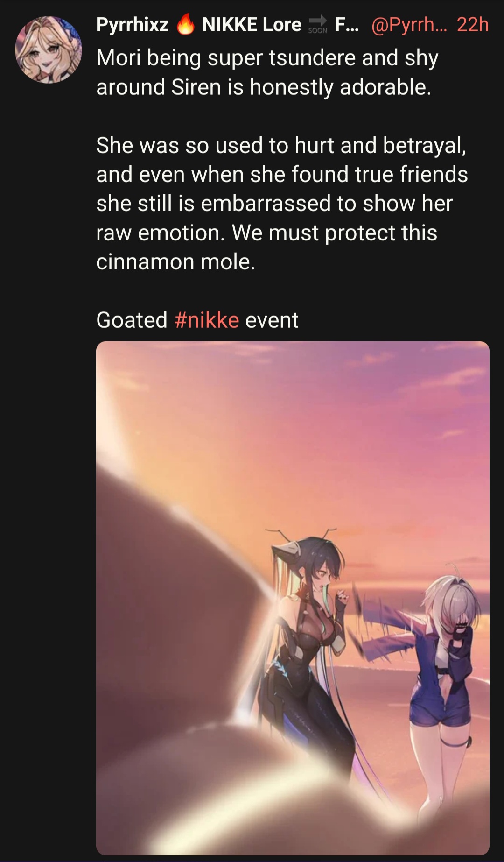Open the @Pyrrh... handle link
Viewport: 504px width, 862px height.
[409, 24]
